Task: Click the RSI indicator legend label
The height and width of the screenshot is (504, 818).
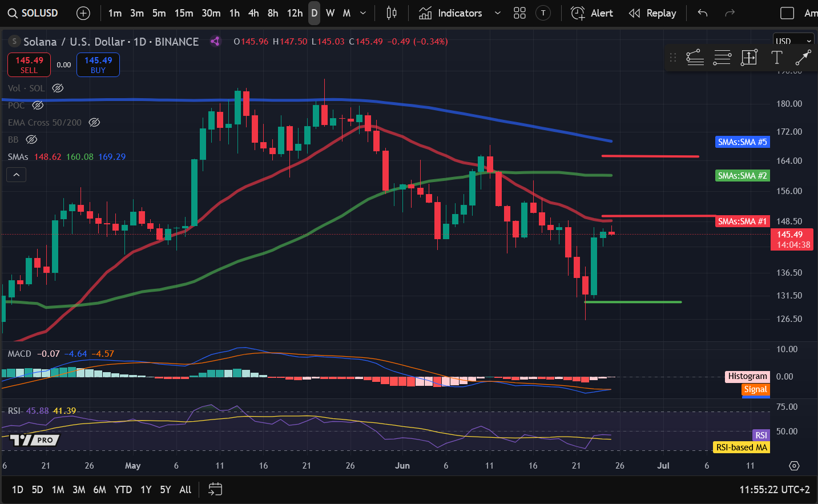Action: 14,411
